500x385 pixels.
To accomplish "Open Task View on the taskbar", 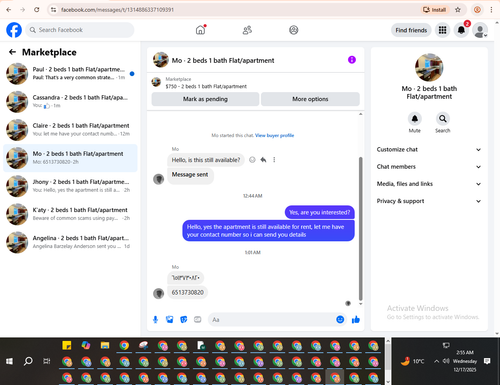I will pos(47,361).
